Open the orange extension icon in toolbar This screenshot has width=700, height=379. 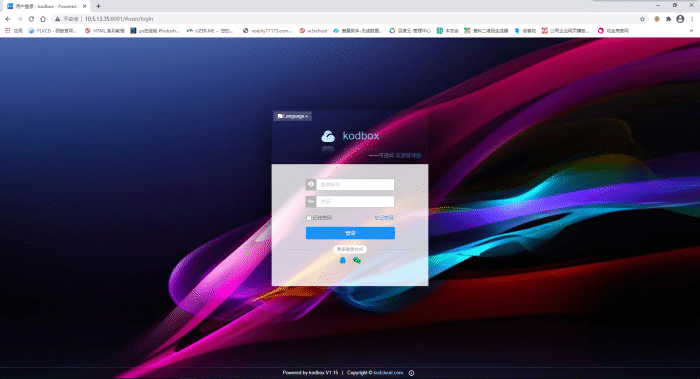657,19
